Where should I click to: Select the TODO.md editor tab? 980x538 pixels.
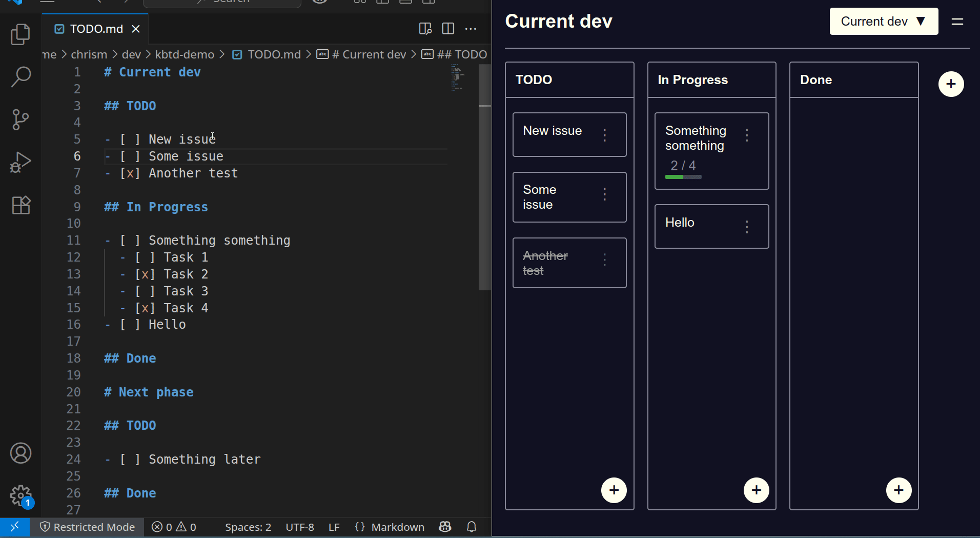click(x=96, y=29)
